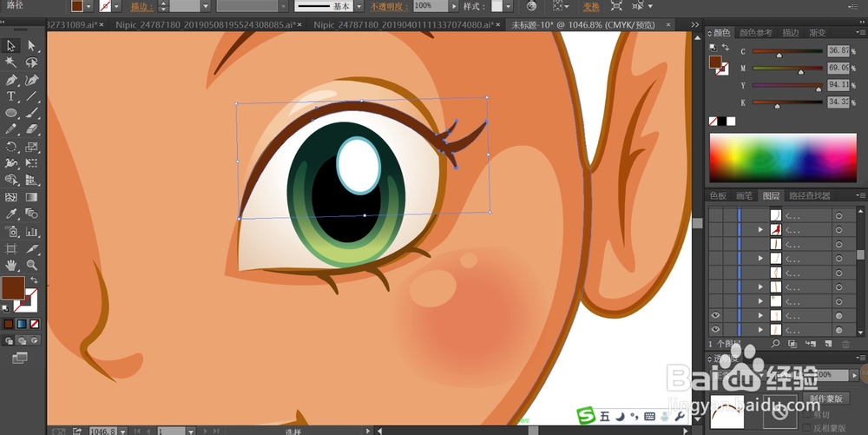This screenshot has width=868, height=435.
Task: Select the Hand tool
Action: [10, 266]
